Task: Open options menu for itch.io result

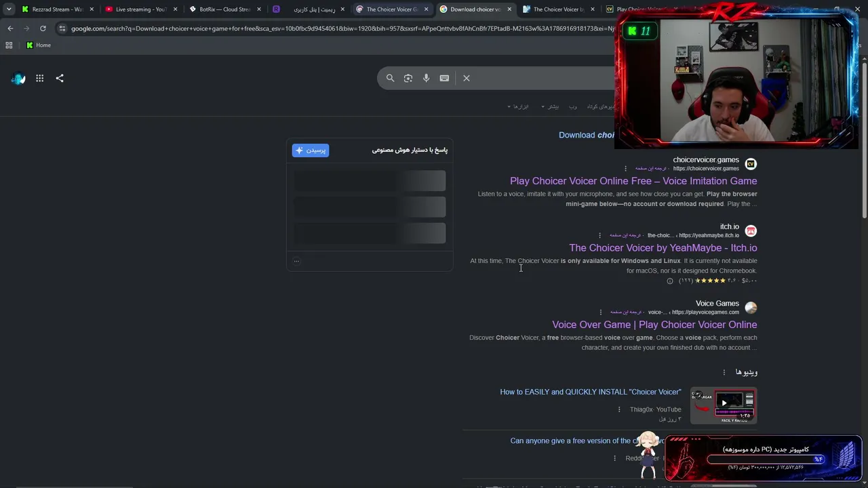Action: 599,235
